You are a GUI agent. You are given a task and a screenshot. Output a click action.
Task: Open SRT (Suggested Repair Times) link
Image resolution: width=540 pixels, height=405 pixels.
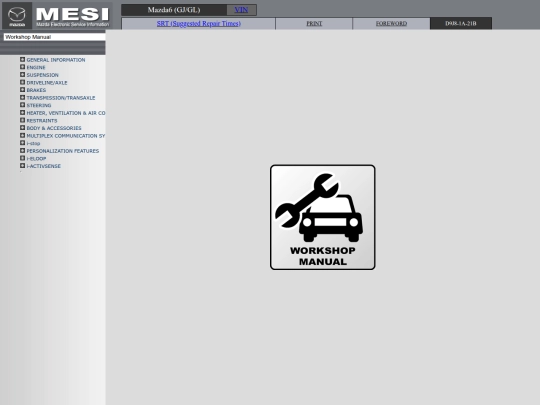coord(199,23)
